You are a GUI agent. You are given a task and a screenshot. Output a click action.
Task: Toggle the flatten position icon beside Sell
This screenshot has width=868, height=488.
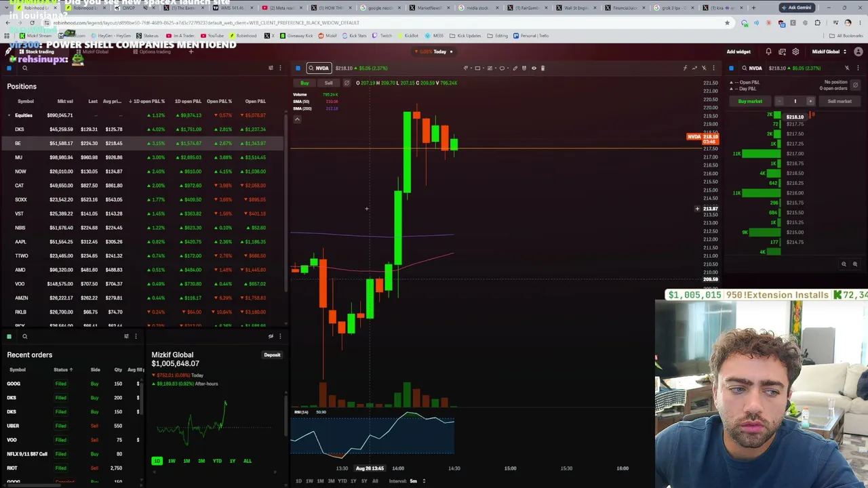(x=347, y=83)
